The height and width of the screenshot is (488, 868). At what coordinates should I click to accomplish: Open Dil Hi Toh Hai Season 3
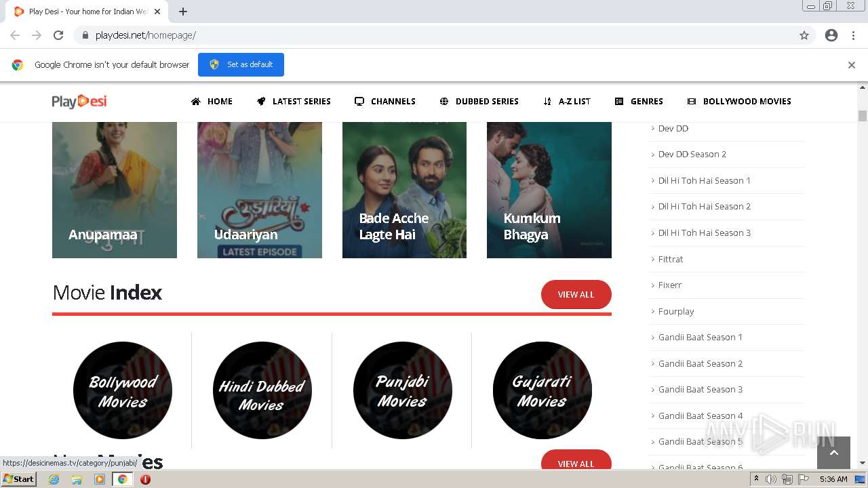(705, 232)
